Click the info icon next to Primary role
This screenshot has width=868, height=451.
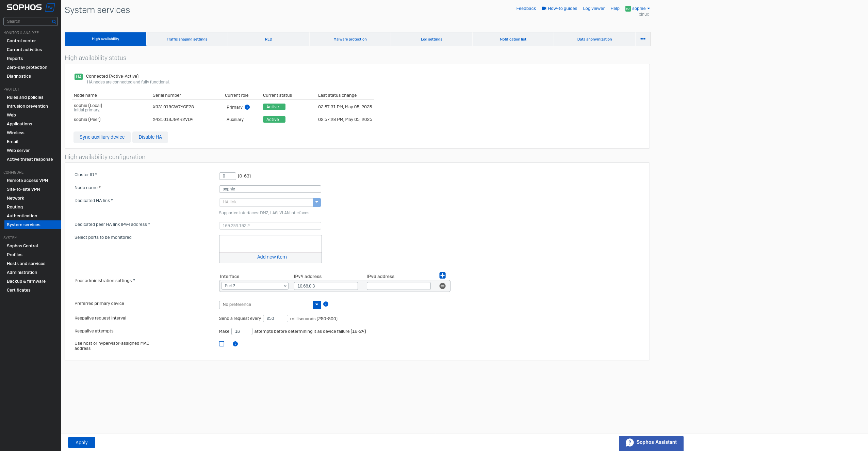tap(247, 107)
